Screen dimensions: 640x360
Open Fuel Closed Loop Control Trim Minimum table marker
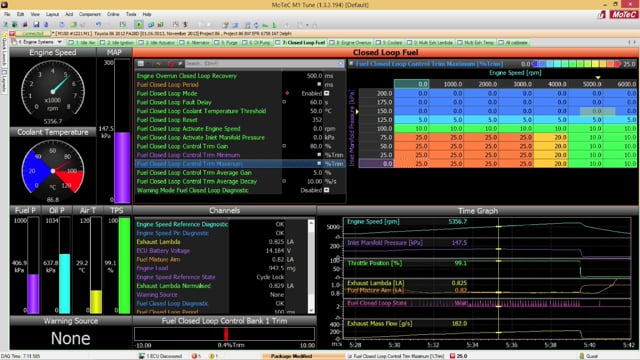pyautogui.click(x=319, y=155)
